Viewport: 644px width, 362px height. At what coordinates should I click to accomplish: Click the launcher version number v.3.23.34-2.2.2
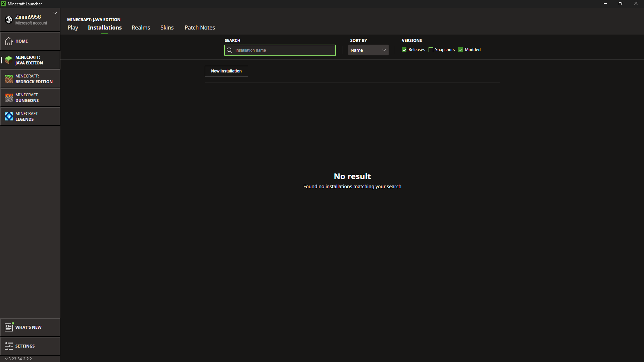coord(19,359)
